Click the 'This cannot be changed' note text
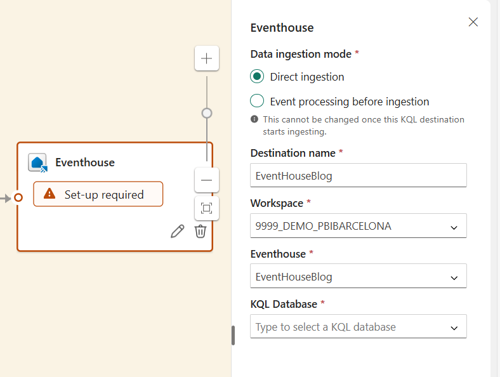Viewport: 500px width, 377px height. [363, 126]
